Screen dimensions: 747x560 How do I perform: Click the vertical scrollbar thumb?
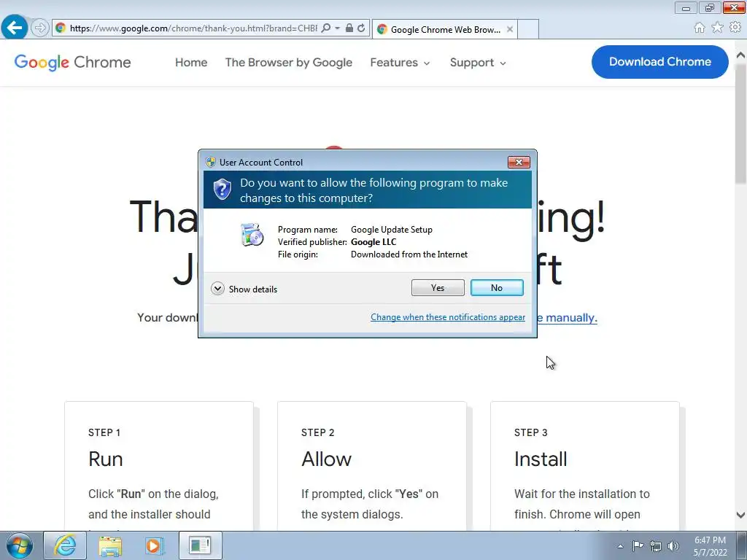741,124
